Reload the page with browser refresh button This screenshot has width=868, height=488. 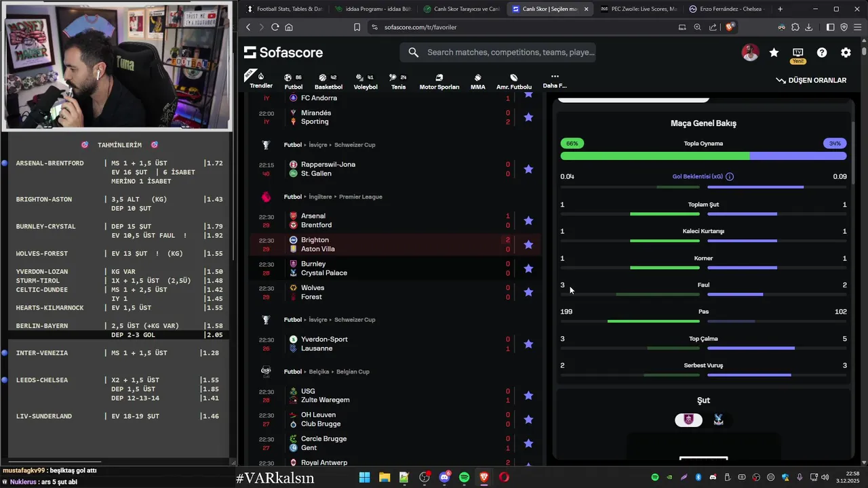275,27
